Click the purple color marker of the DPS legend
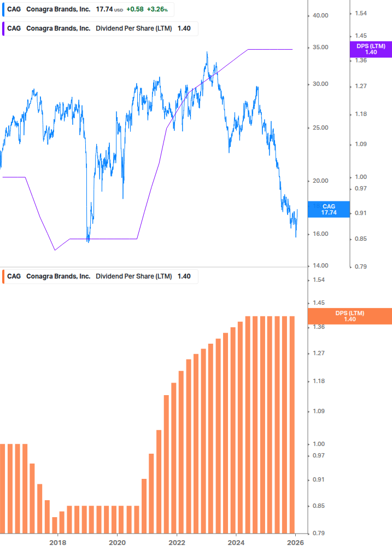This screenshot has height=550, width=392. click(3, 28)
